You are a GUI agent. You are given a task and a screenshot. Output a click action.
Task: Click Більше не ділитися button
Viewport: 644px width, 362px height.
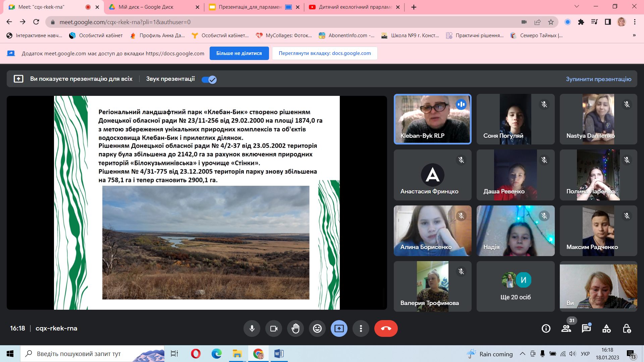point(239,53)
